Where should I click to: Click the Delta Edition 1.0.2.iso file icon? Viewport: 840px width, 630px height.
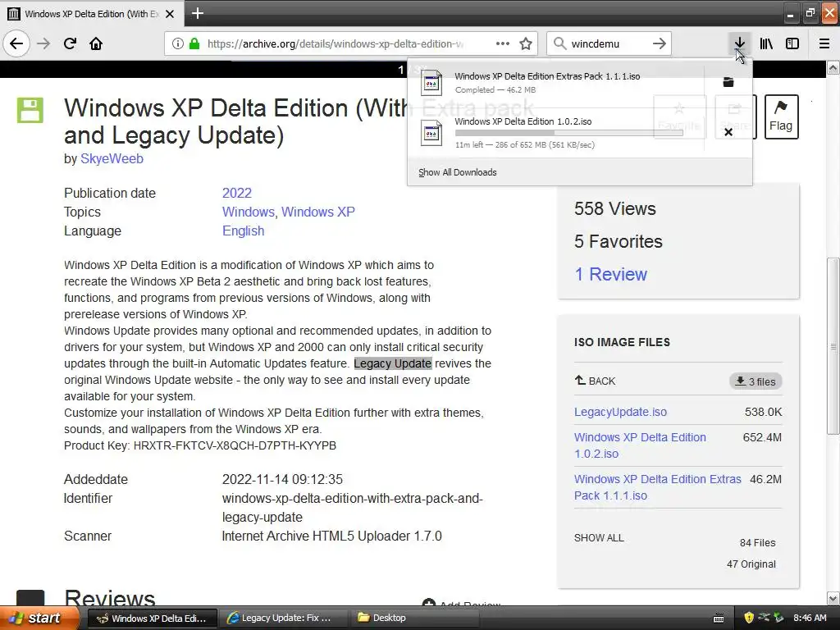431,133
